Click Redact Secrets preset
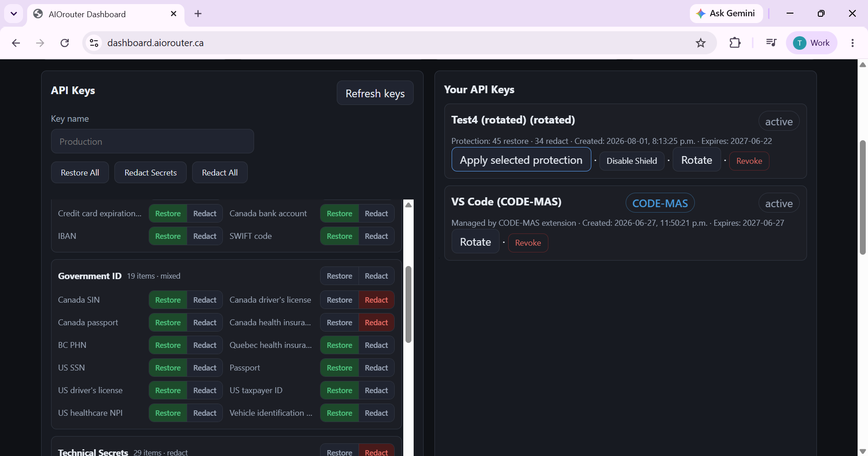Image resolution: width=868 pixels, height=456 pixels. (151, 173)
